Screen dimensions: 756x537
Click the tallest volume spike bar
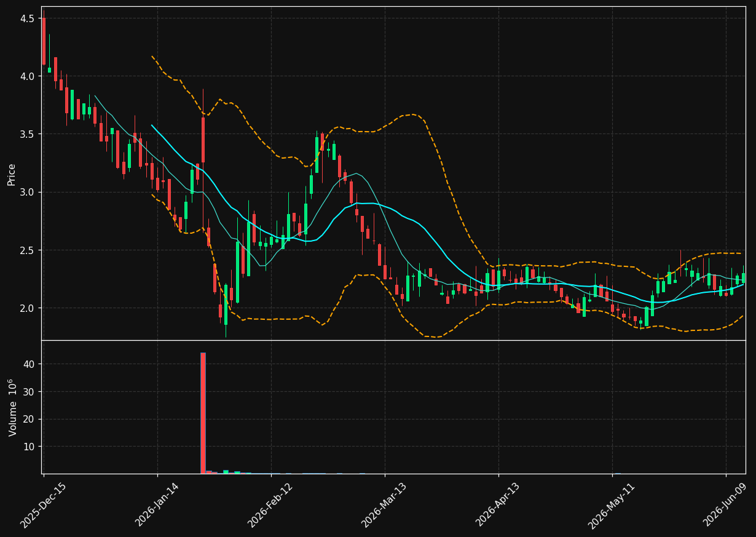203,413
